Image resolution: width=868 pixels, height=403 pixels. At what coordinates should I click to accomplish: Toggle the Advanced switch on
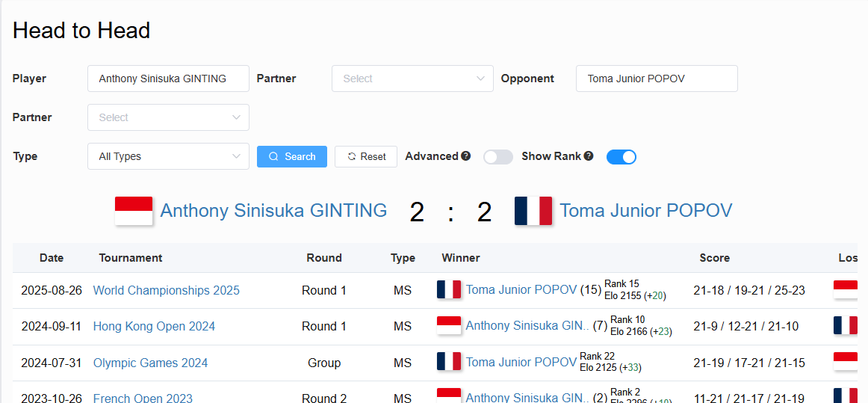(x=498, y=157)
